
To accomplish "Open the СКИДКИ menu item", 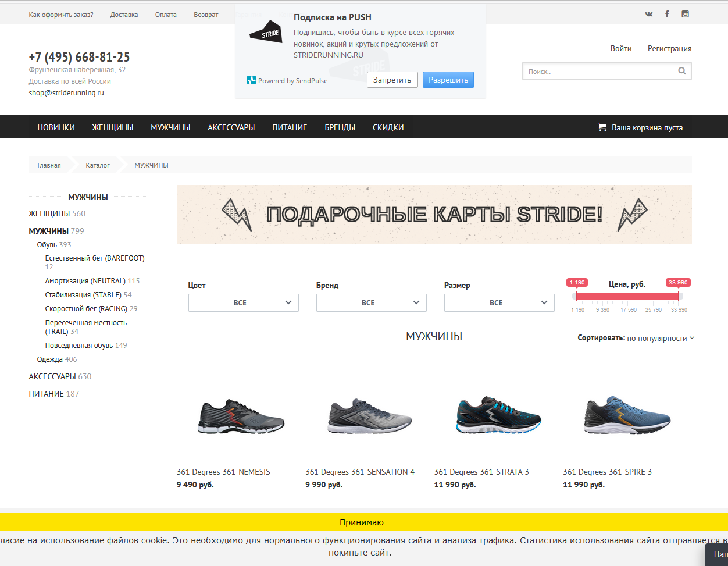I will [388, 127].
